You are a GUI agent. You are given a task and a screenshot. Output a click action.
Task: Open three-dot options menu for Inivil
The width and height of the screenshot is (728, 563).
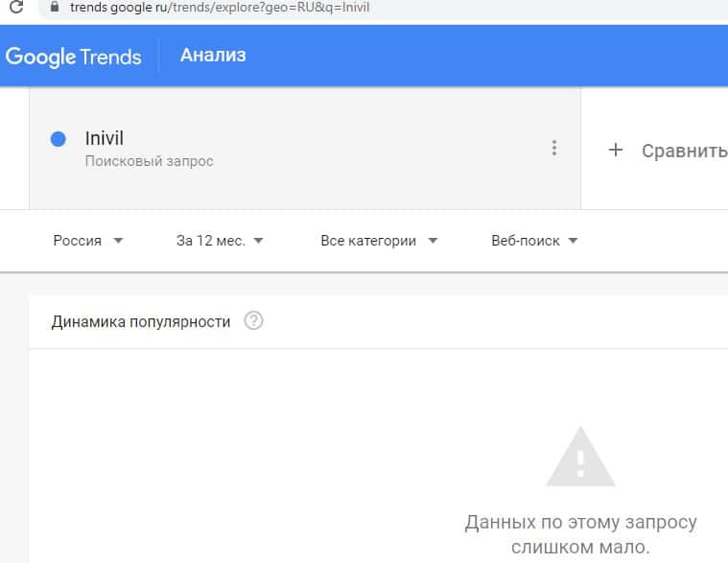click(x=553, y=148)
